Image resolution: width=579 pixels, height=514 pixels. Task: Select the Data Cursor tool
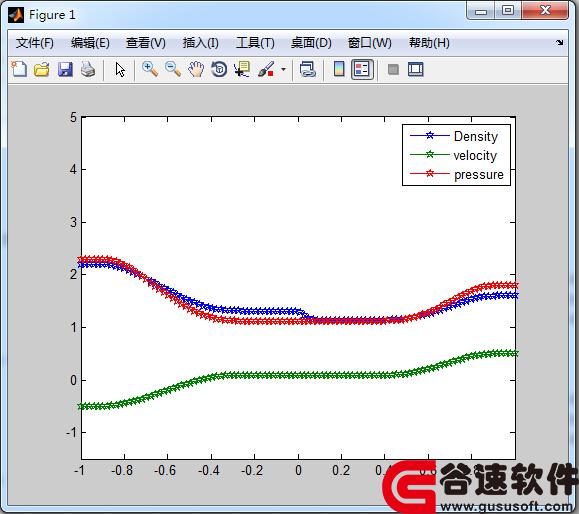[x=242, y=69]
